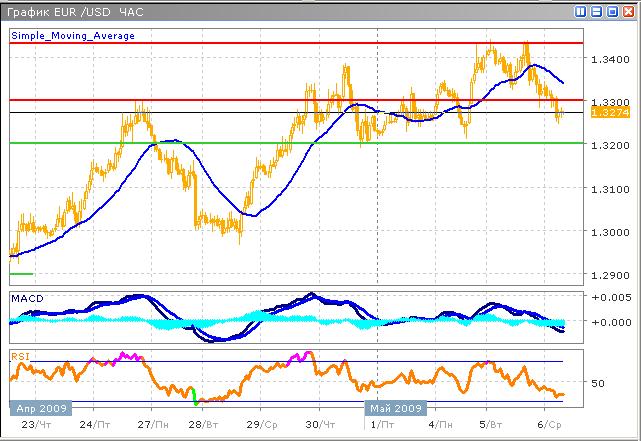Viewport: 641px width, 441px height.
Task: Click the 1.3000 price axis label
Action: tap(609, 232)
